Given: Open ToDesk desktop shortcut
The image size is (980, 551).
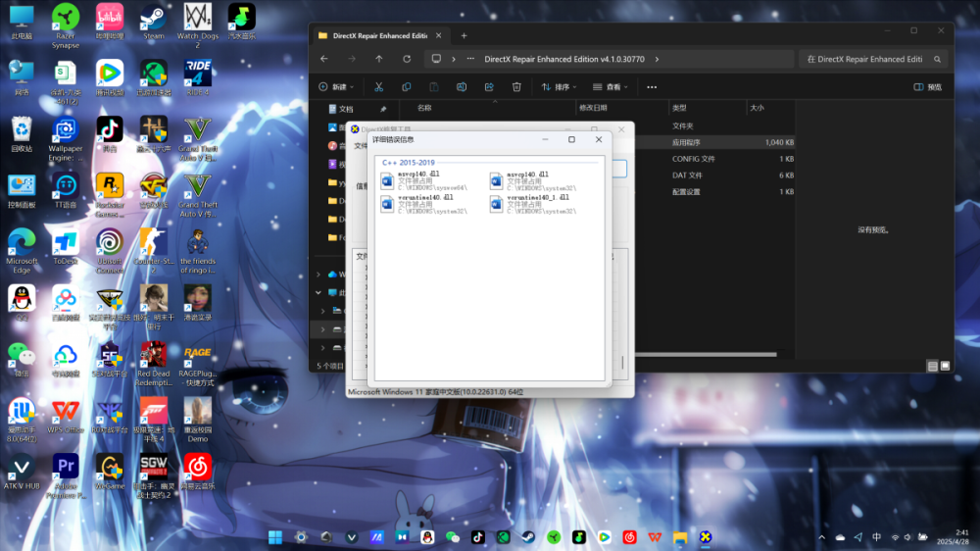Looking at the screenshot, I should tap(66, 247).
